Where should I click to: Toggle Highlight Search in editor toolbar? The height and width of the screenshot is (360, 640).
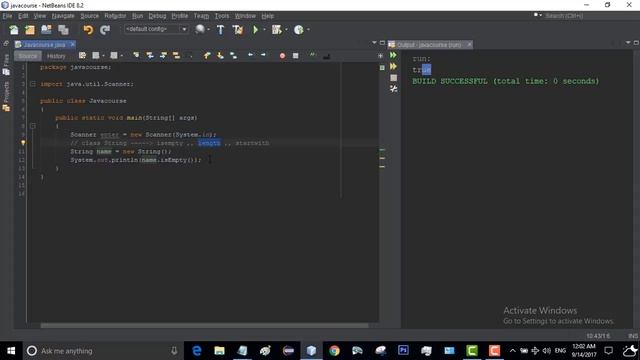pyautogui.click(x=176, y=56)
